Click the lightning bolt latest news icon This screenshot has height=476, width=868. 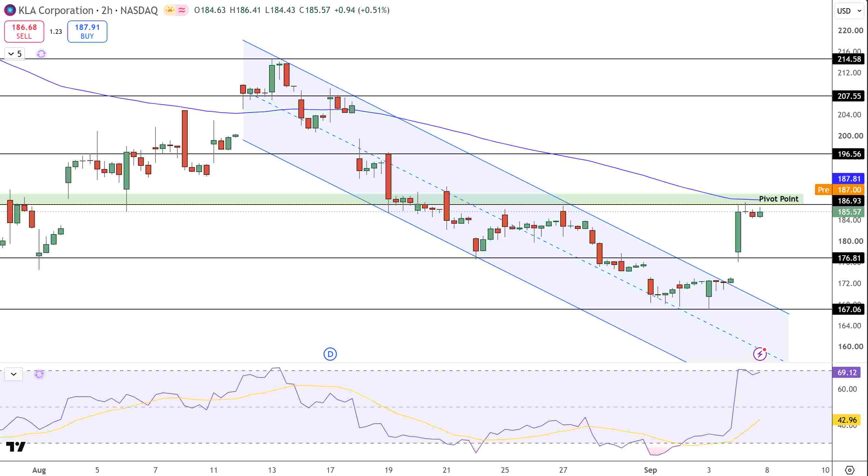pos(760,354)
